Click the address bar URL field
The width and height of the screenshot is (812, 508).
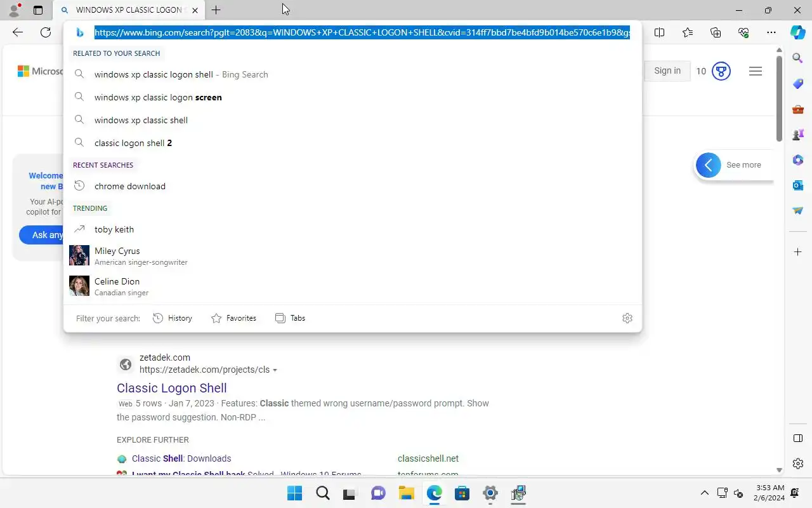coord(362,32)
